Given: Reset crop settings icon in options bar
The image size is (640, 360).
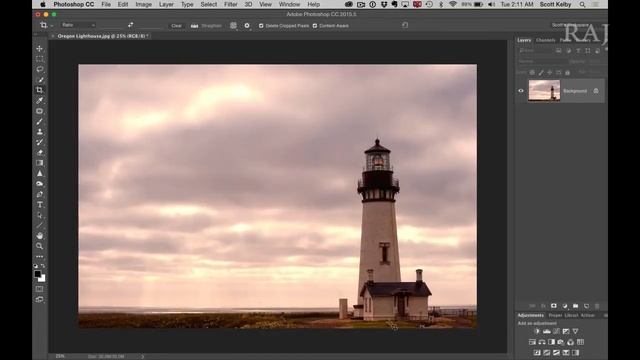Looking at the screenshot, I should (x=405, y=25).
